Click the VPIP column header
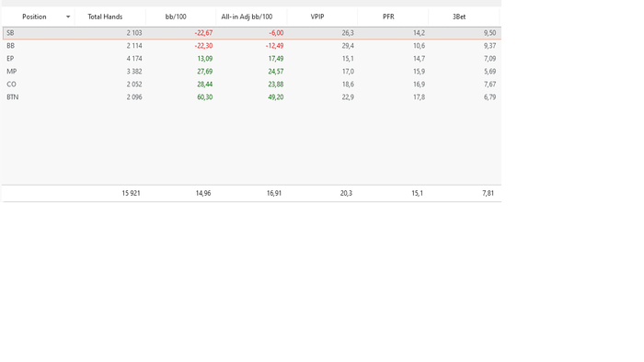Image resolution: width=644 pixels, height=362 pixels. [x=317, y=17]
